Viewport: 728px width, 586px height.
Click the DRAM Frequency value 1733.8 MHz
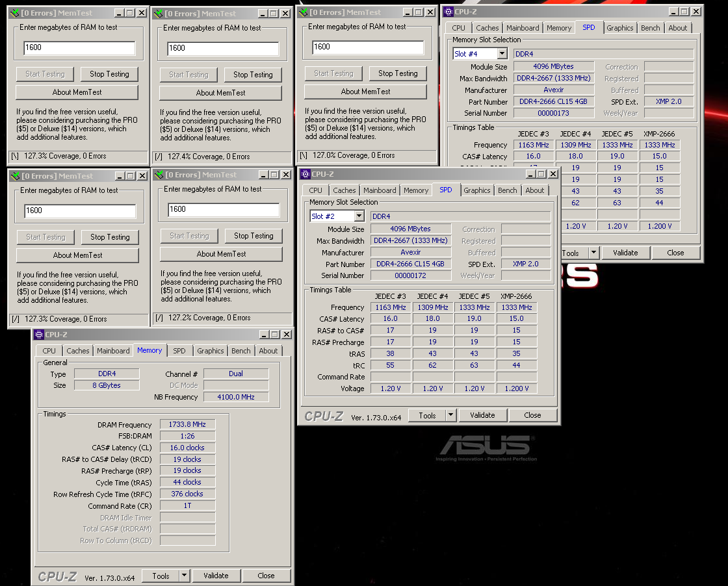[x=188, y=424]
